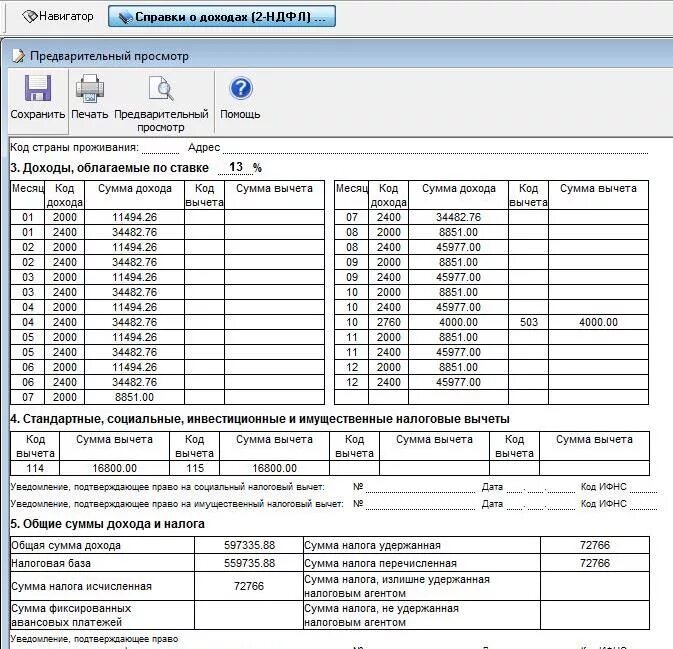Click Дата field in имущественный вычет row
Screen dimensions: 673x649
541,504
